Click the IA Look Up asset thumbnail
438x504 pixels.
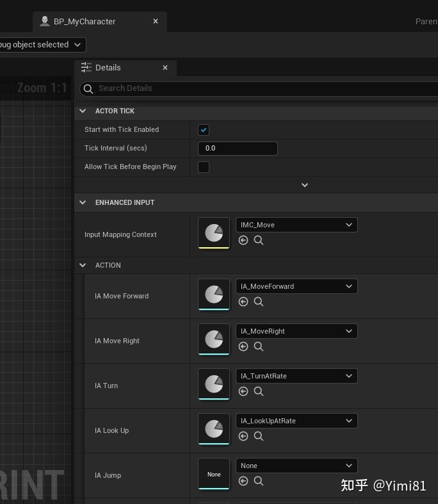tap(214, 429)
